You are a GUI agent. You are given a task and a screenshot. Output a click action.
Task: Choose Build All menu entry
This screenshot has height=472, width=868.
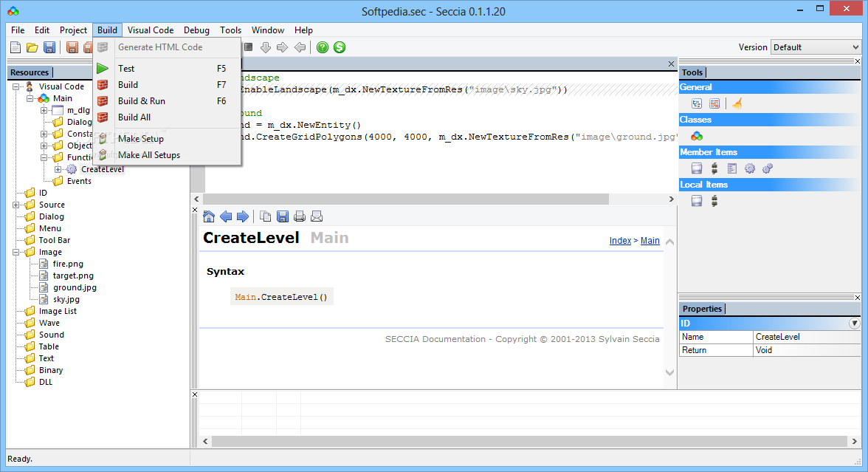[168, 117]
